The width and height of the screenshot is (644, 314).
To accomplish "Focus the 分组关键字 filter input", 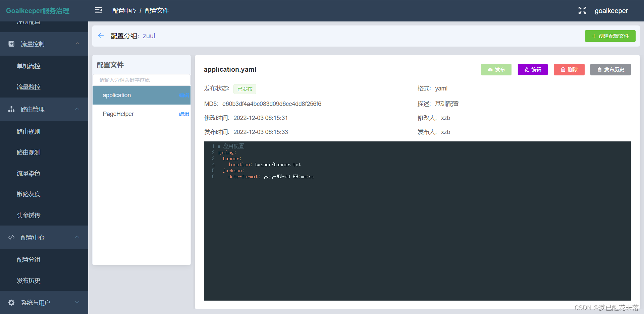I will pyautogui.click(x=142, y=80).
